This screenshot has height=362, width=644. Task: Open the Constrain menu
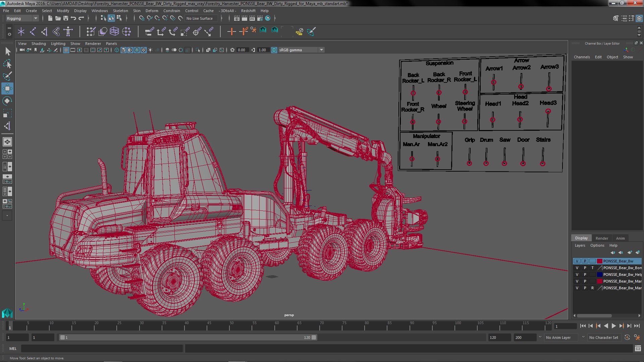(x=171, y=11)
